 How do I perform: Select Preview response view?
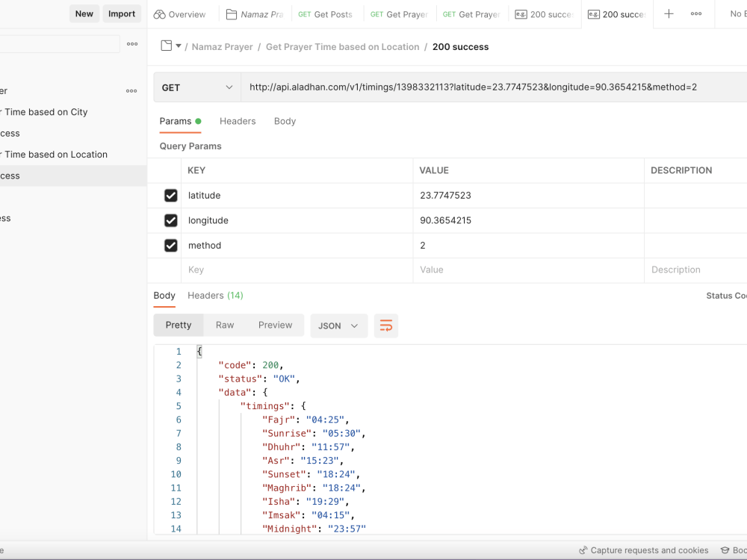click(276, 326)
